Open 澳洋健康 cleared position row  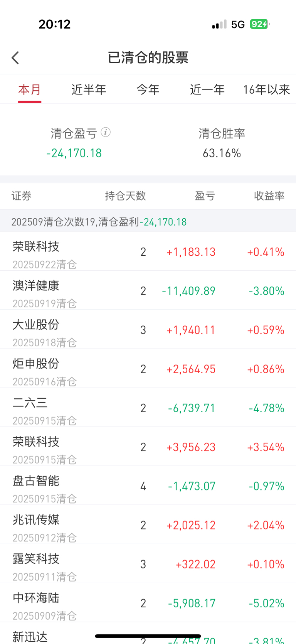(x=148, y=290)
